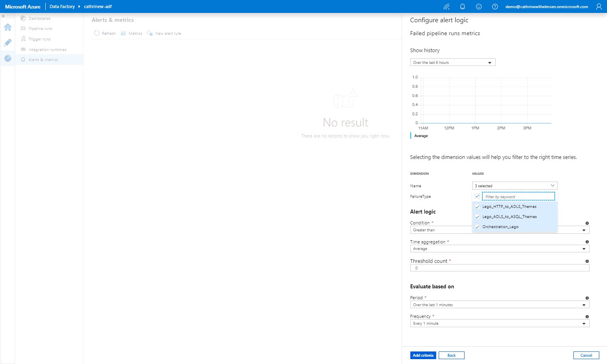The width and height of the screenshot is (607, 364).
Task: Expand the left sidebar with the chevron icon
Action: tap(3, 16)
